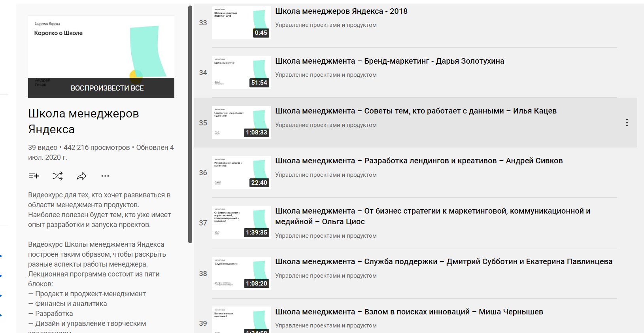Click index number 38 in the list
644x333 pixels.
coord(203,274)
